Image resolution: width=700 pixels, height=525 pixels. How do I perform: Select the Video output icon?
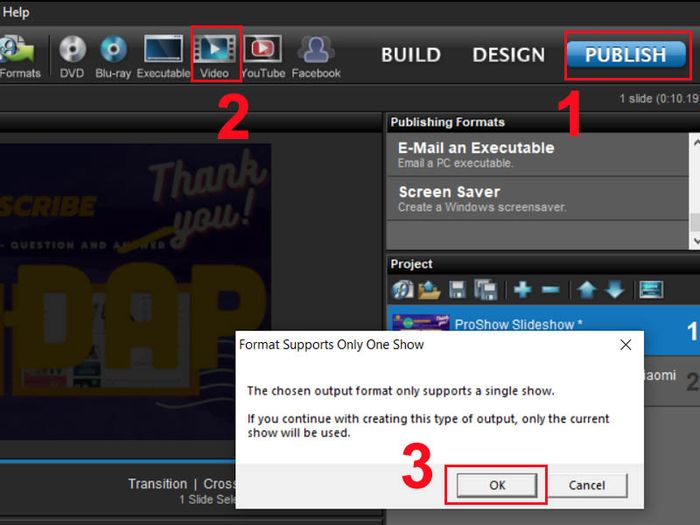[215, 57]
